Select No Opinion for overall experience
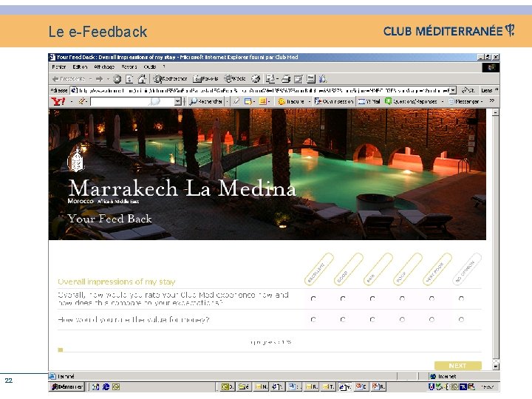Viewport: 532px width, 399px height. coord(461,299)
